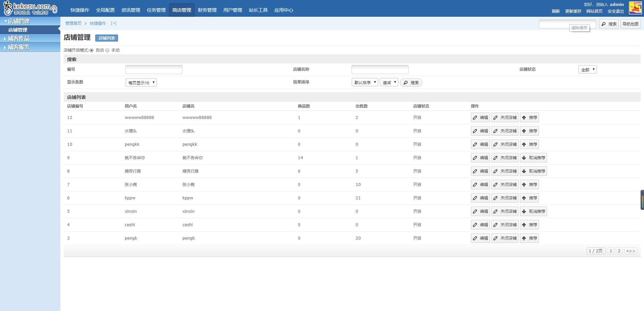644x311 pixels.
Task: Open 全局配置 top menu
Action: click(105, 10)
